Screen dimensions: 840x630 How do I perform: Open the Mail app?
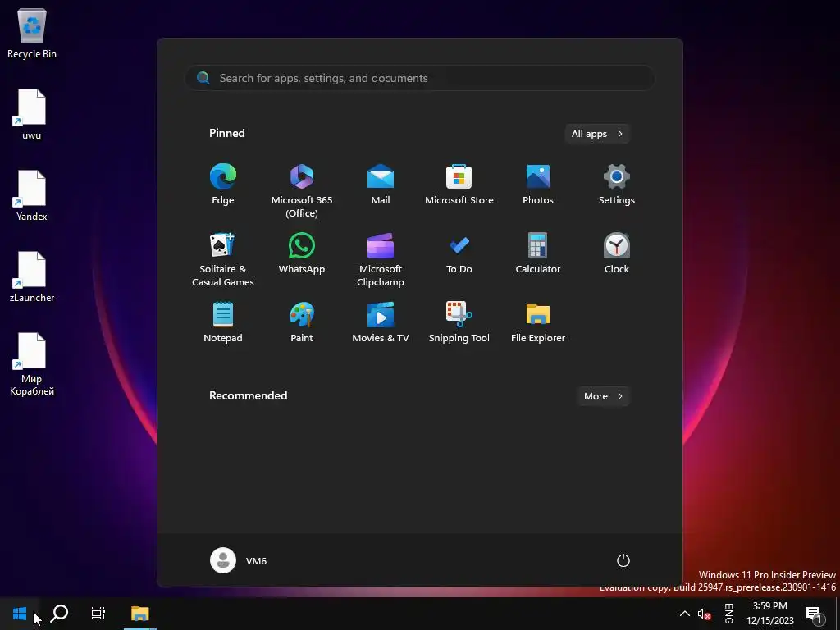click(381, 185)
